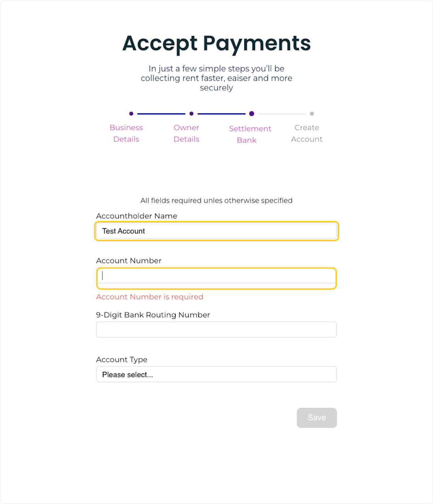The height and width of the screenshot is (504, 433).
Task: Click the 9-Digit Bank Routing Number field
Action: point(216,329)
